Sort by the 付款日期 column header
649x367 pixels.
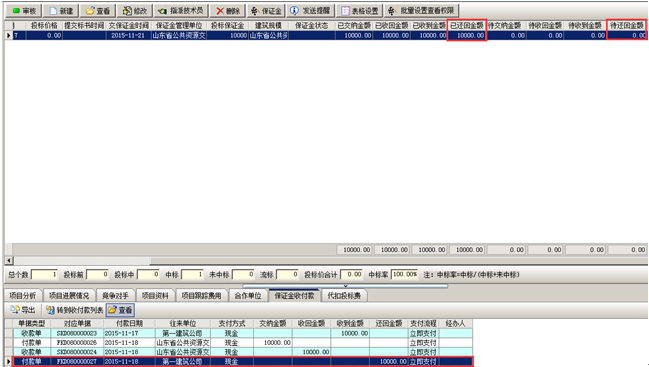(130, 323)
